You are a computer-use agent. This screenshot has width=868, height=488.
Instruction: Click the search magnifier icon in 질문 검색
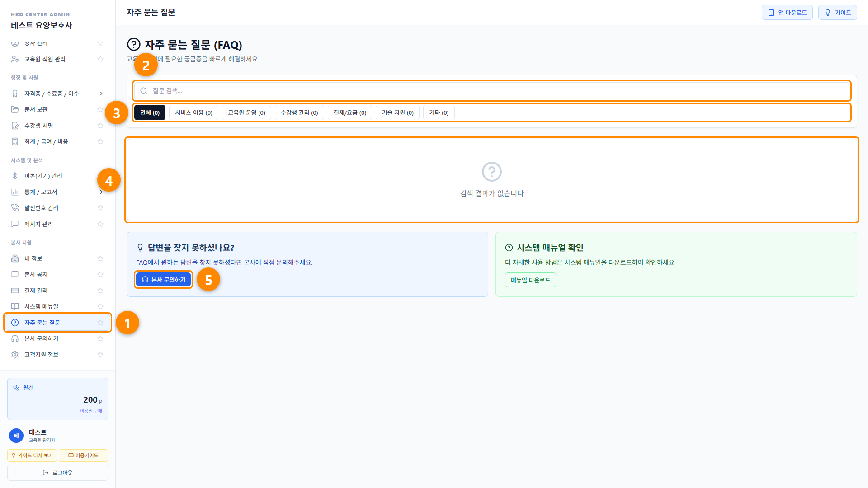[x=144, y=91]
